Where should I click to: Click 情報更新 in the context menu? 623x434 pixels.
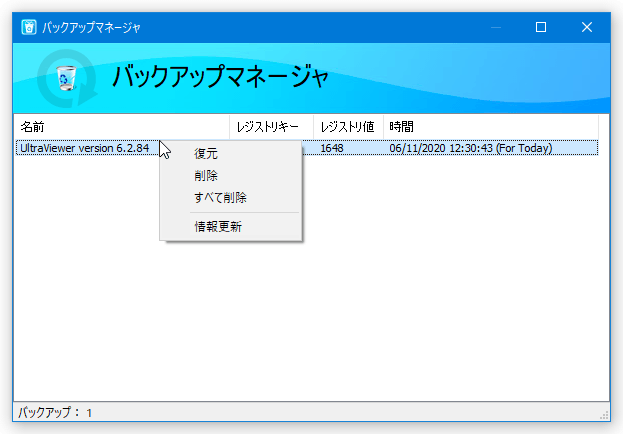[231, 227]
